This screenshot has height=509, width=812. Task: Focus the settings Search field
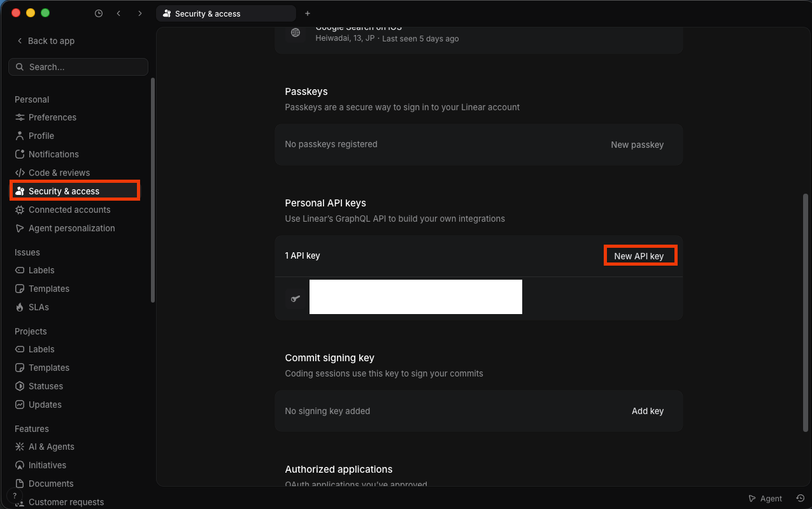[x=78, y=67]
